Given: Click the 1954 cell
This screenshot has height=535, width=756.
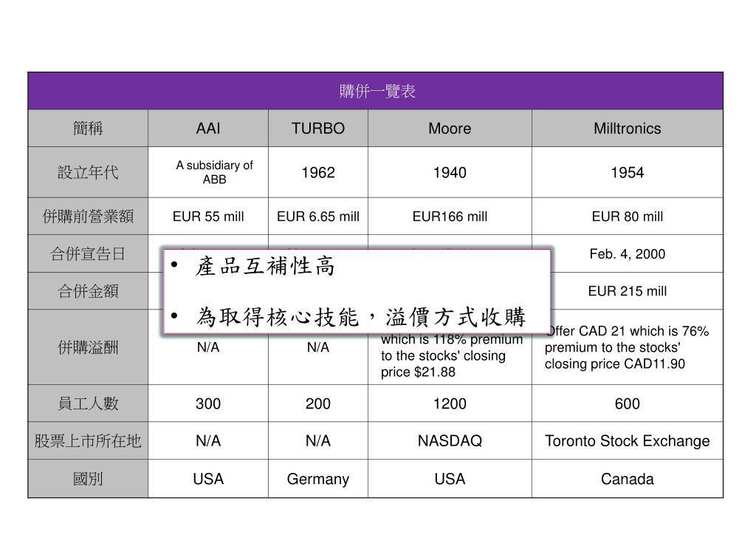Looking at the screenshot, I should tap(628, 173).
